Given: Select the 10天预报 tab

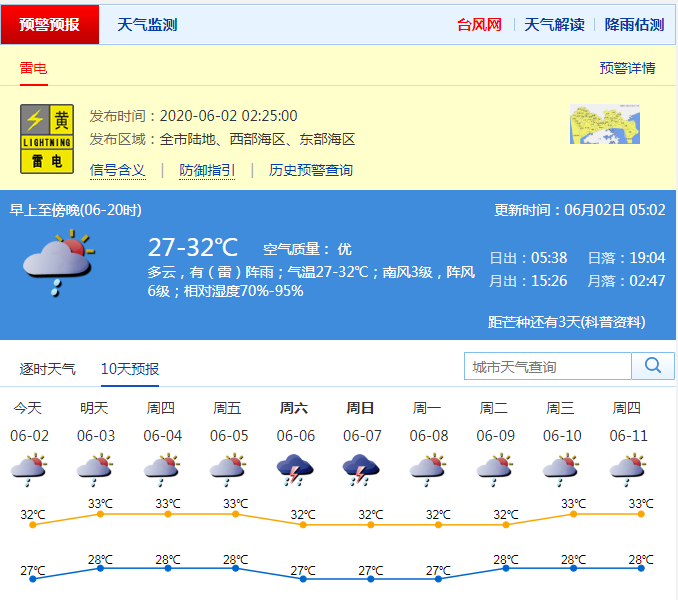Looking at the screenshot, I should pyautogui.click(x=130, y=369).
